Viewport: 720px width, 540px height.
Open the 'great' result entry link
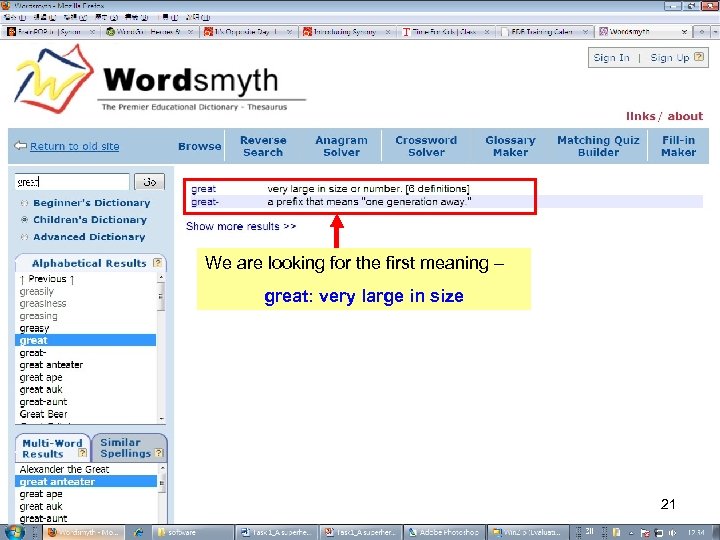pos(203,189)
